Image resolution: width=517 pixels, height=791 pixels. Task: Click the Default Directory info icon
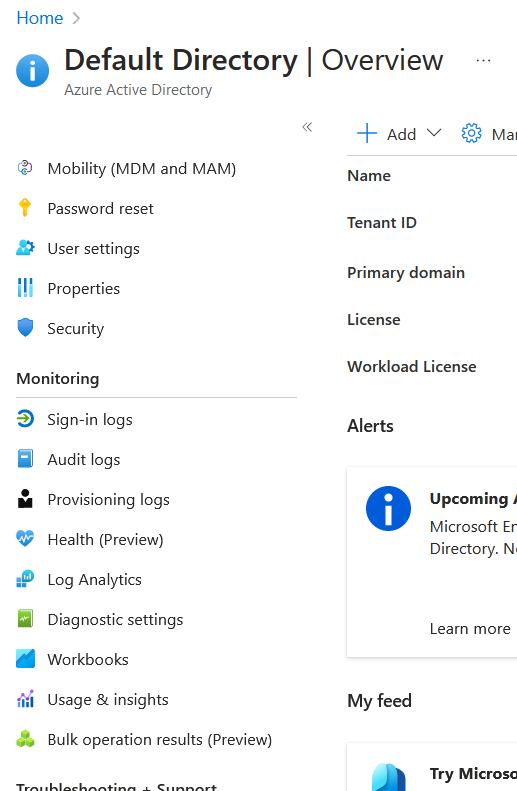[32, 71]
